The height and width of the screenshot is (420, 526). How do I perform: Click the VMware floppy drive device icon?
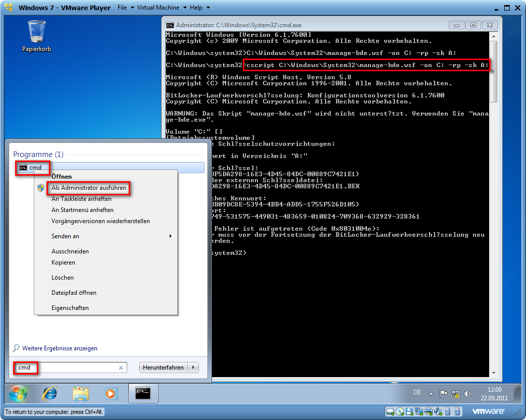click(409, 411)
